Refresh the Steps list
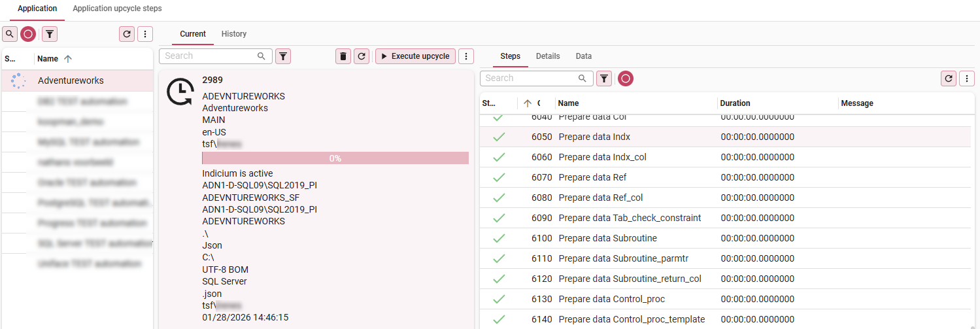The height and width of the screenshot is (329, 980). click(x=949, y=78)
